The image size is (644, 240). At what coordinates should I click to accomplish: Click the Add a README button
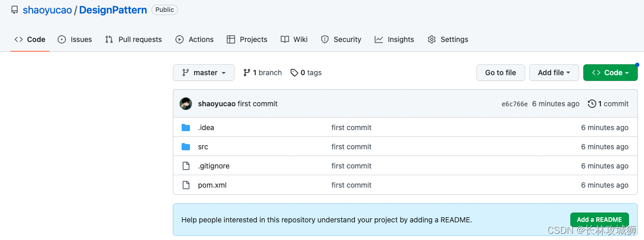(x=599, y=219)
